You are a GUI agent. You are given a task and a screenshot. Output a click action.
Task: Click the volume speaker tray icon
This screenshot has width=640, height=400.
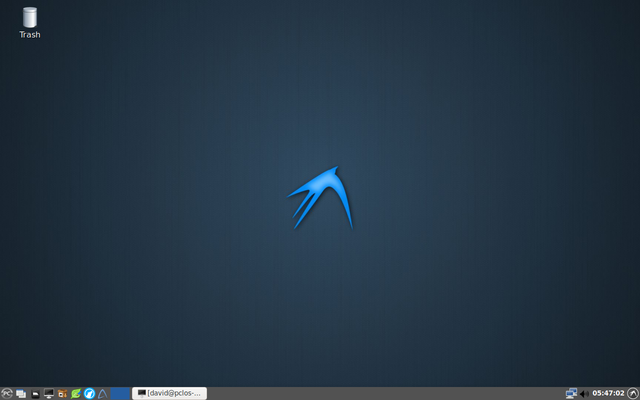pyautogui.click(x=584, y=394)
